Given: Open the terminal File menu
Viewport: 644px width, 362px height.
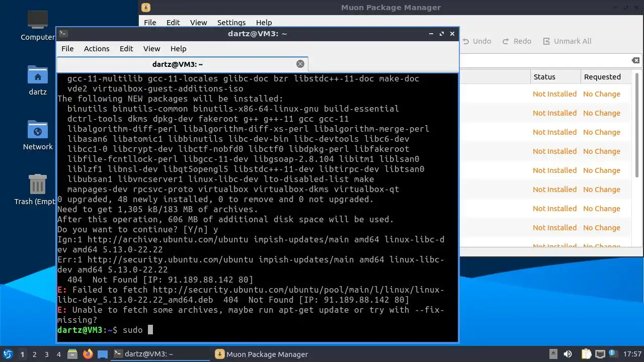Looking at the screenshot, I should [67, 49].
